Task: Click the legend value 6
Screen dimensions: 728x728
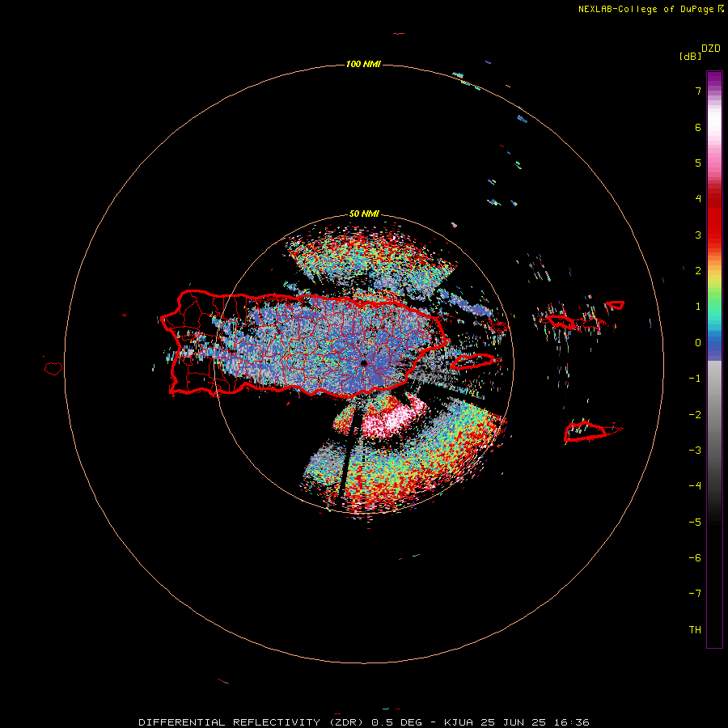Action: [698, 127]
